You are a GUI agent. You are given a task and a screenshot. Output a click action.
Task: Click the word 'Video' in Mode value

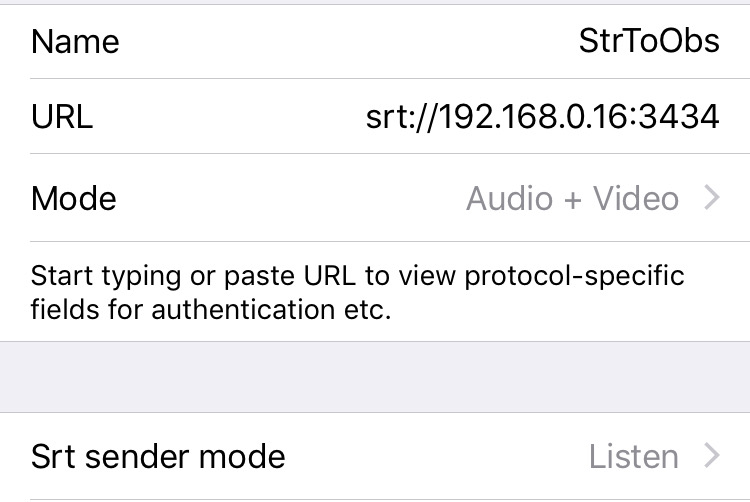click(x=636, y=198)
